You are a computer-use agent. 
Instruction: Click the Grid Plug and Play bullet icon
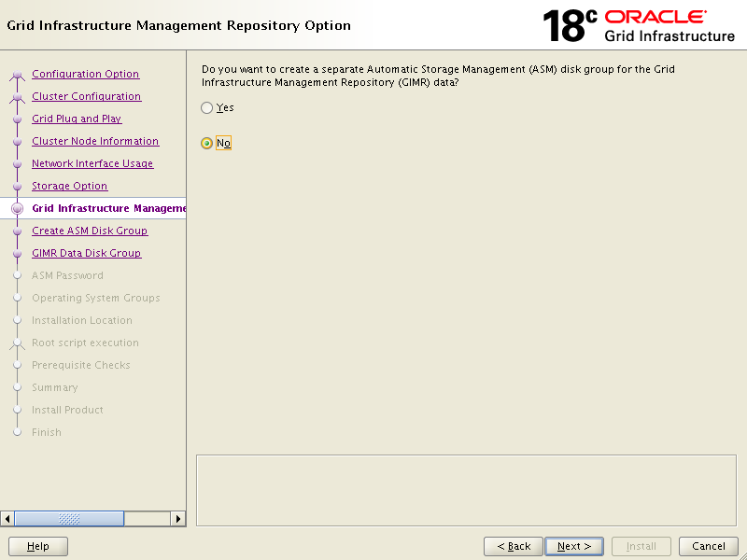coord(17,119)
